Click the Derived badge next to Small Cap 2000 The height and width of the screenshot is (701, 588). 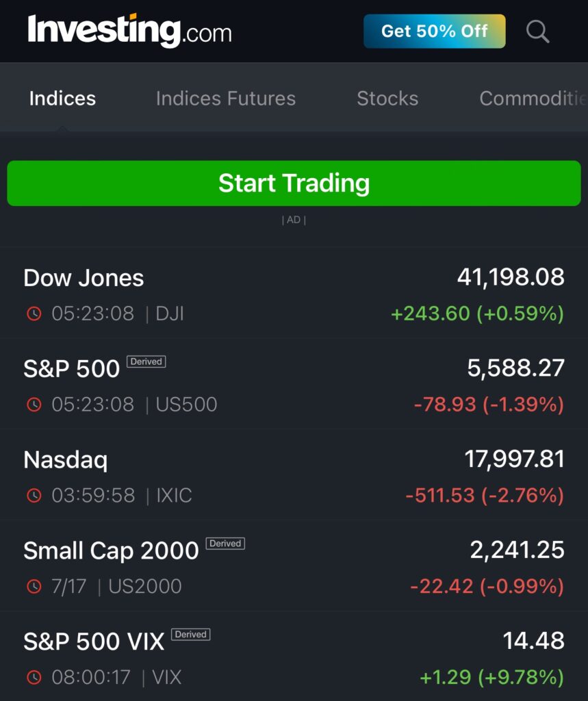coord(225,544)
